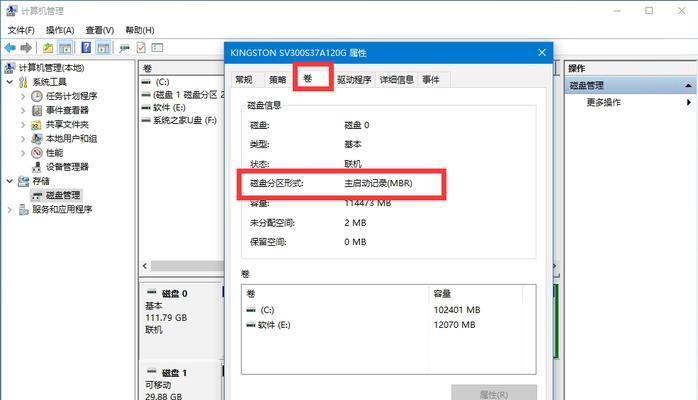
Task: Click the disk connect icon after the Help group
Action: tap(124, 48)
